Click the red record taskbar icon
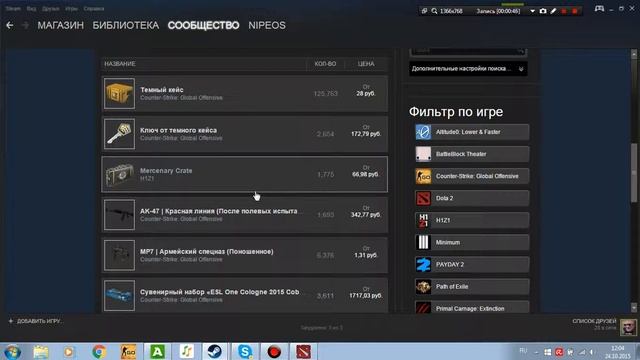 (274, 351)
